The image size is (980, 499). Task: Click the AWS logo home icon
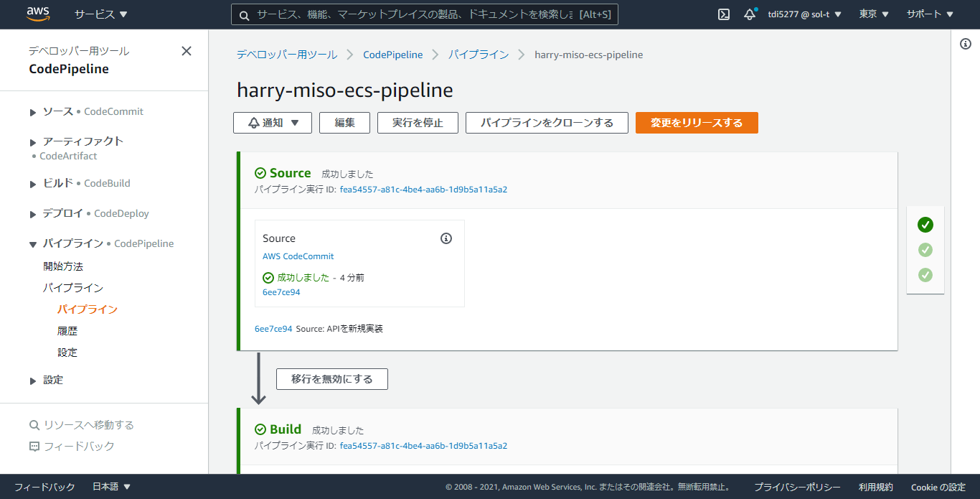38,14
